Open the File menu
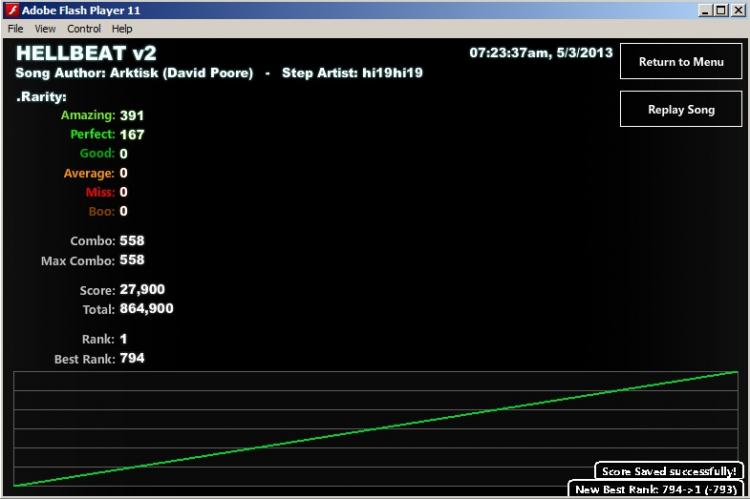This screenshot has width=750, height=499. point(15,29)
